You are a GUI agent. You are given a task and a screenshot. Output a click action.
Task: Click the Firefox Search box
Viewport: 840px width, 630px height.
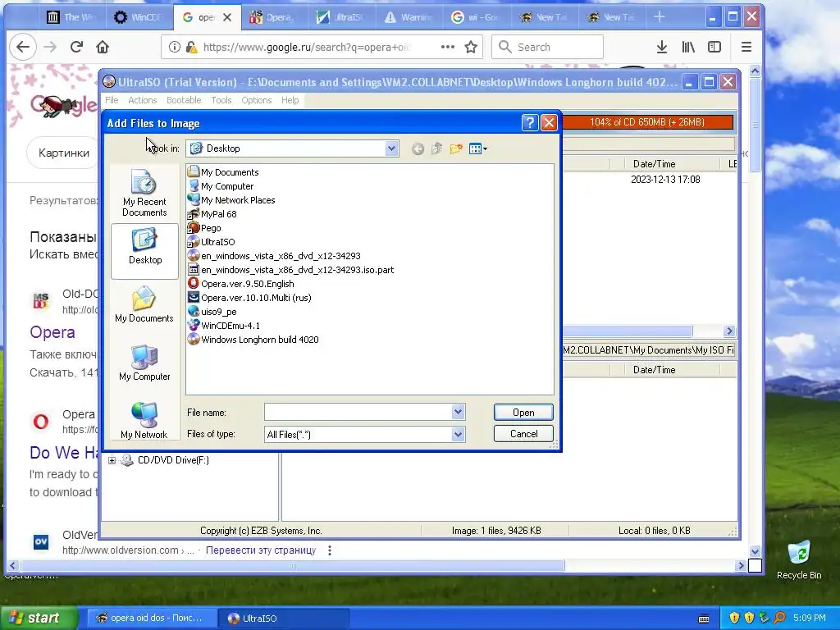(547, 47)
